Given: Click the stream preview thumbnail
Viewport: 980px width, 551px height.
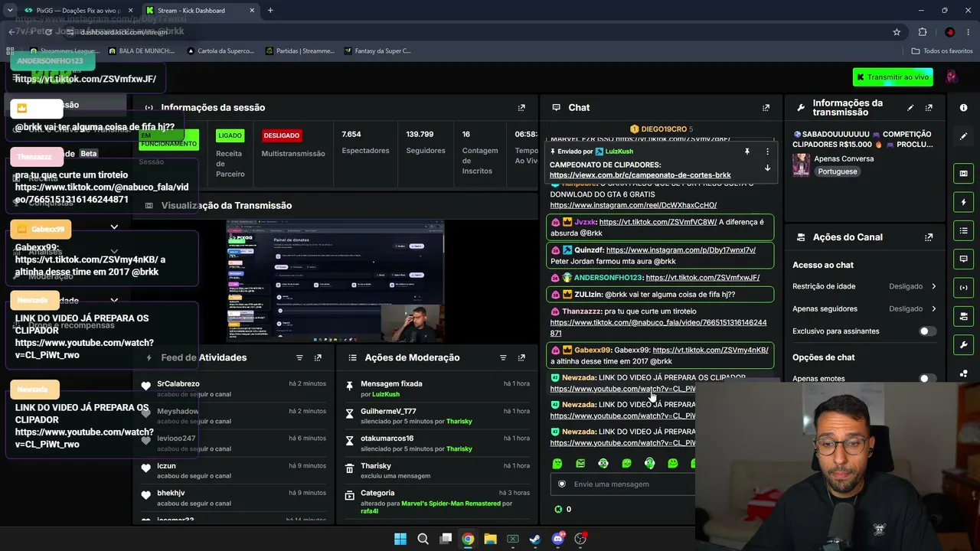Looking at the screenshot, I should tap(335, 281).
